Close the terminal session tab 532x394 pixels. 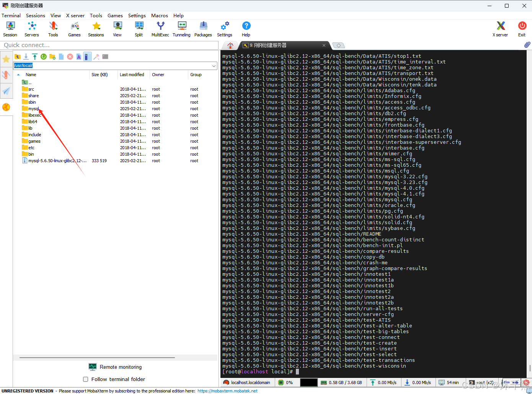324,45
